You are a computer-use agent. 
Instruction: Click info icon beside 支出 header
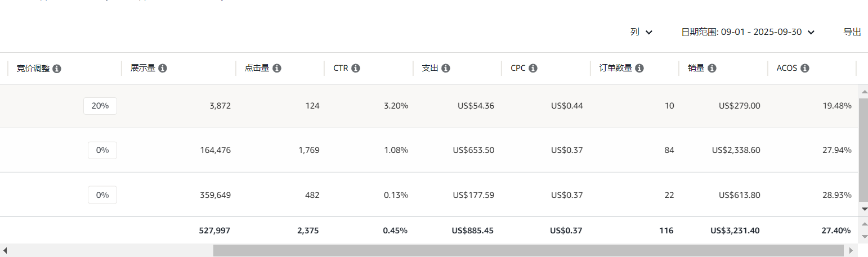(445, 68)
